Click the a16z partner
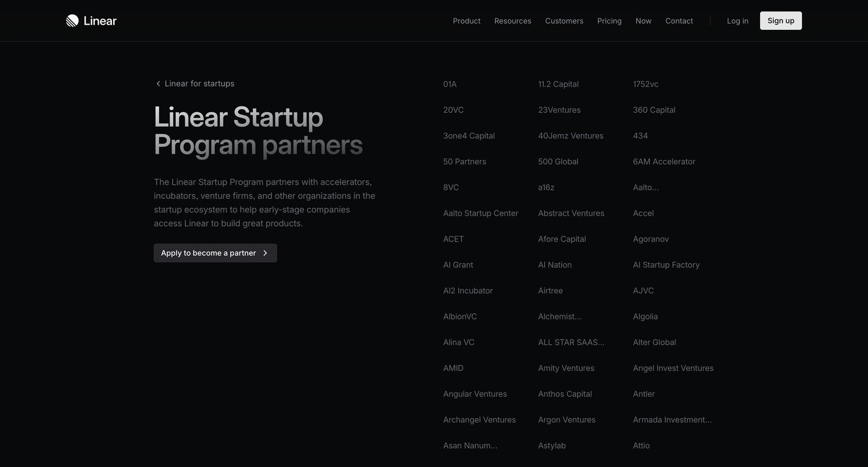868x467 pixels. [x=546, y=188]
